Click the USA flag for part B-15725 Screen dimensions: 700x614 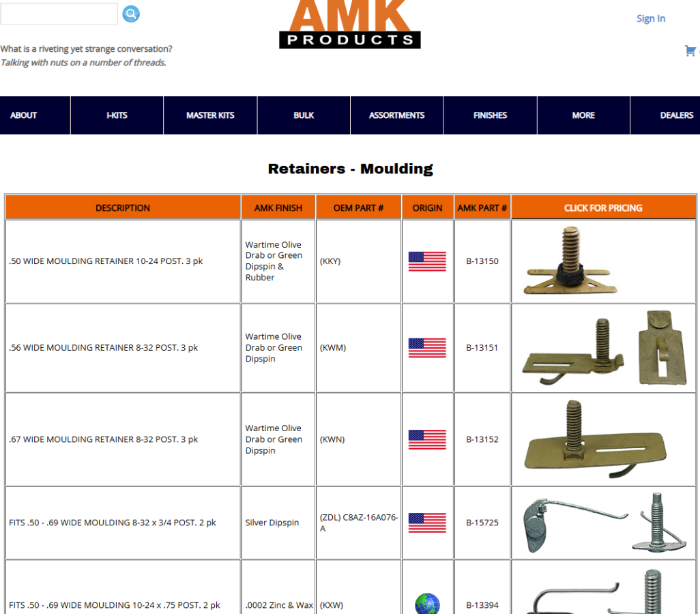pos(427,523)
